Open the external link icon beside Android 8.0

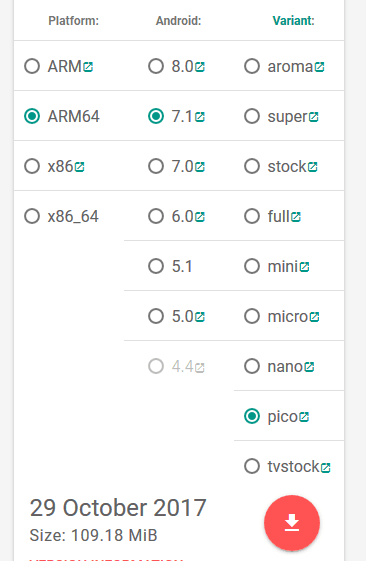200,67
